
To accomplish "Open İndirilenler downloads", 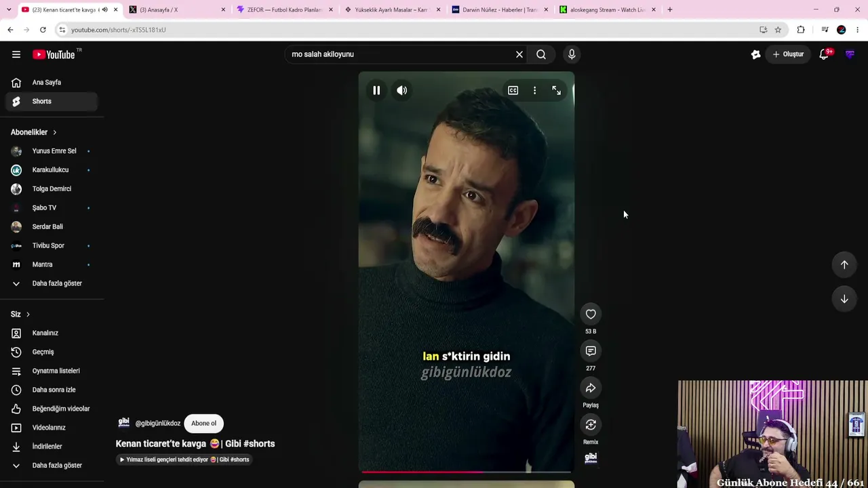I will [52, 447].
